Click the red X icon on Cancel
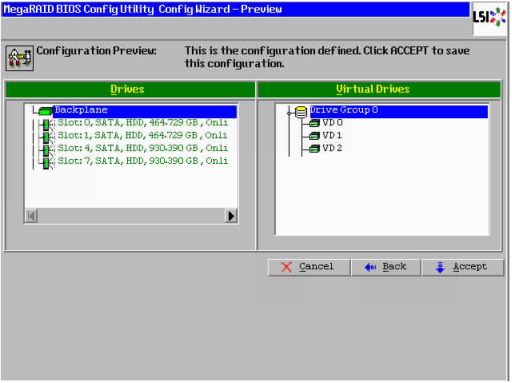The height and width of the screenshot is (383, 512). tap(286, 267)
